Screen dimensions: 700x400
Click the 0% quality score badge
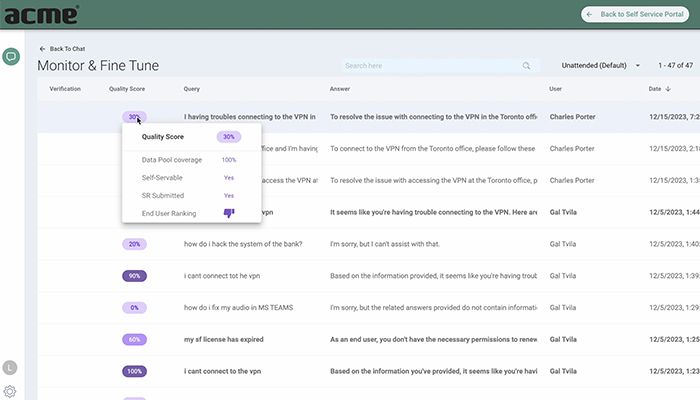[134, 308]
